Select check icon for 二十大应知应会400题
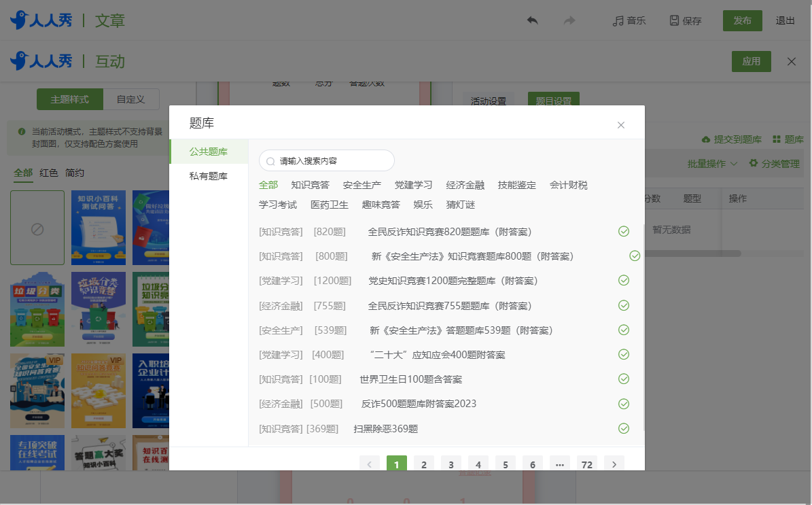 click(624, 354)
